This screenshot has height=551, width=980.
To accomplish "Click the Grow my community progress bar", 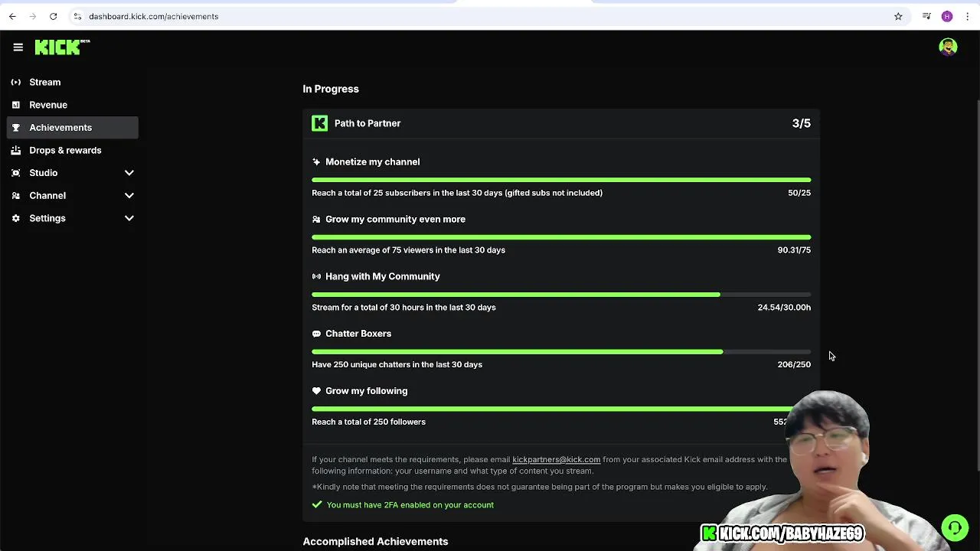I will click(561, 237).
